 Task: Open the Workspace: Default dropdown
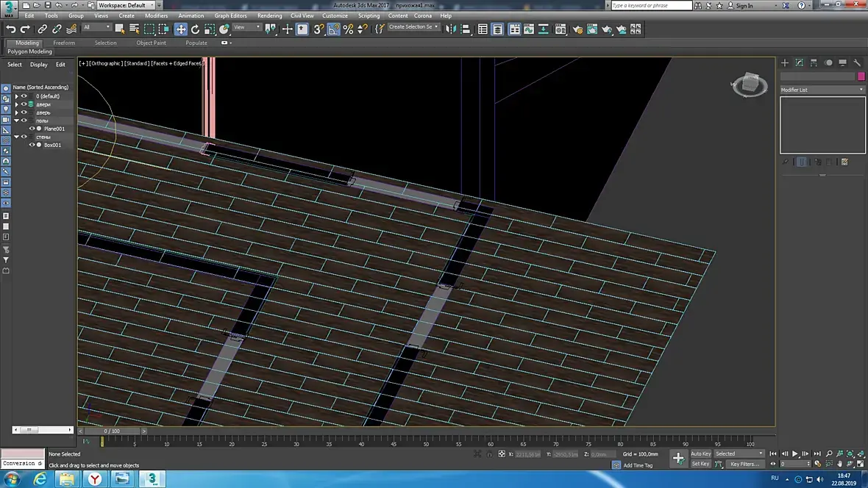[x=125, y=5]
